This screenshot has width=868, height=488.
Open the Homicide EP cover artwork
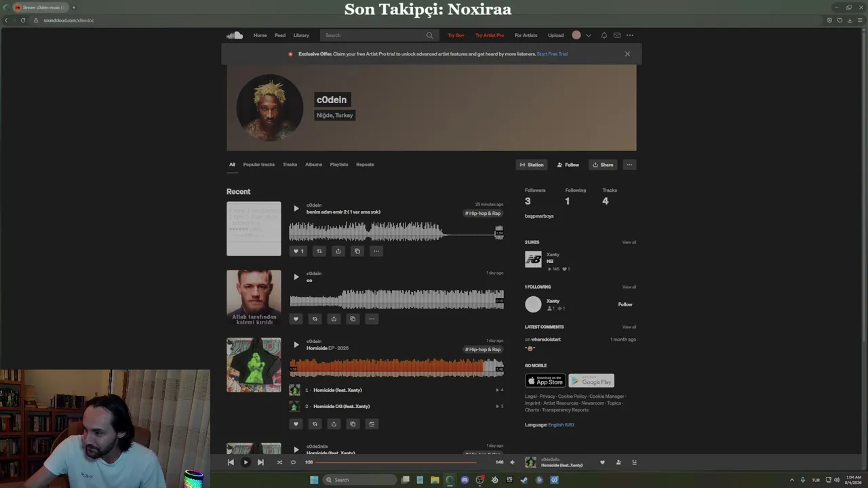coord(254,365)
